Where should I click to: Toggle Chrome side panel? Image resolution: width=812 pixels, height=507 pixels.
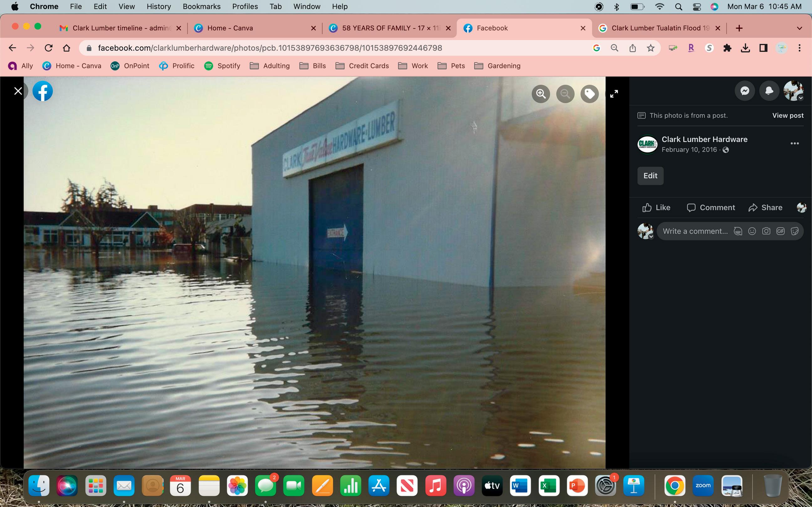[x=763, y=48]
